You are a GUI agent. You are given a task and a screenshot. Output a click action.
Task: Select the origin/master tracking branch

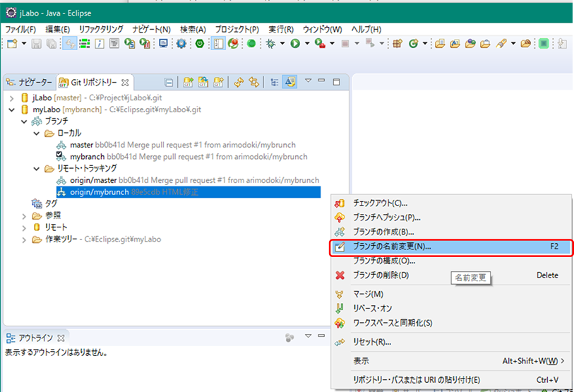pyautogui.click(x=188, y=180)
